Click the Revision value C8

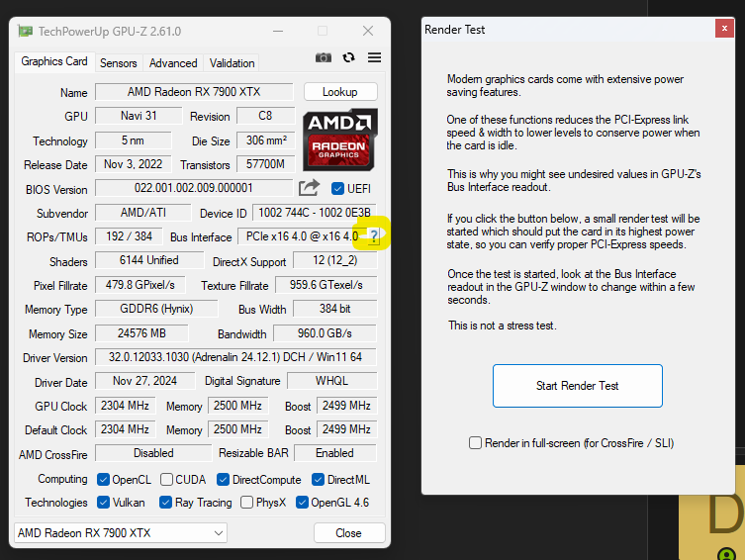(265, 116)
